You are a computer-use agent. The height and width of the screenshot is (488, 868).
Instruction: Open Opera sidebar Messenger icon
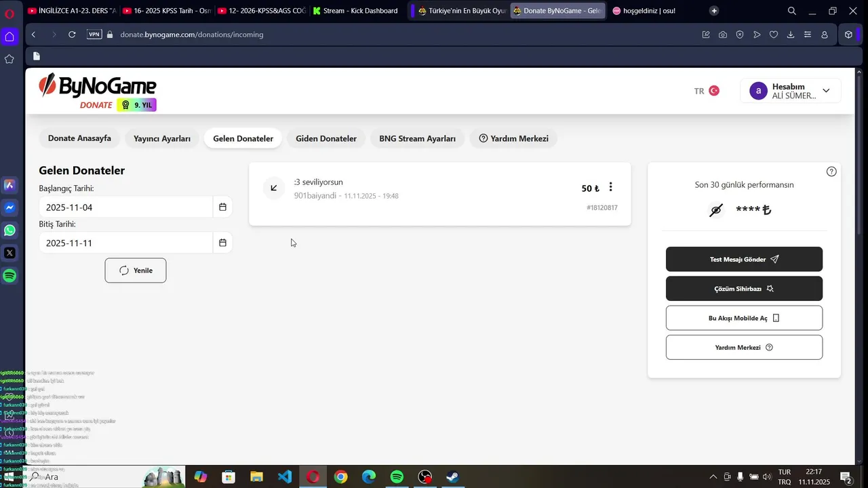point(9,207)
